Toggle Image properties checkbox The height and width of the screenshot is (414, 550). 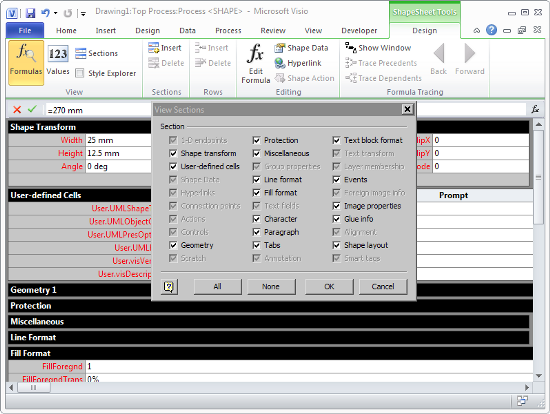point(336,206)
